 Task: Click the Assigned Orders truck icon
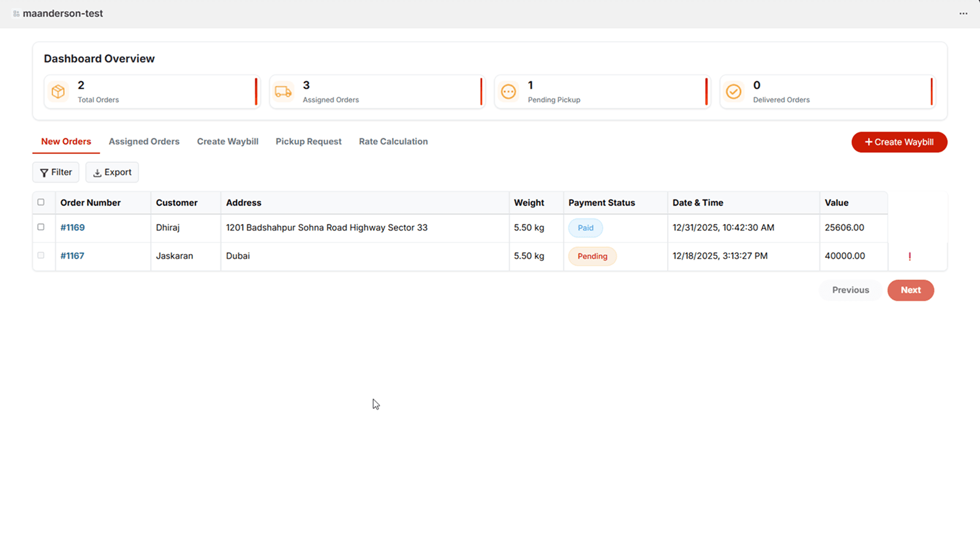283,92
